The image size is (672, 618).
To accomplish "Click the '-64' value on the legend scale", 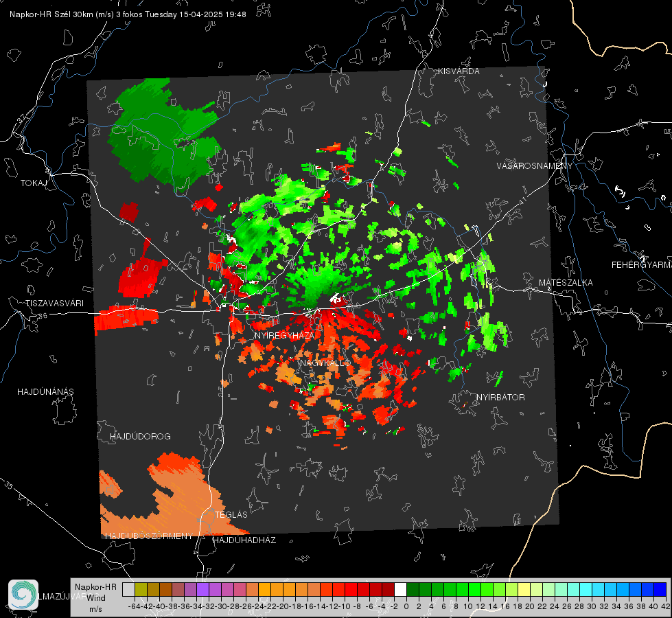I will pos(134,606).
